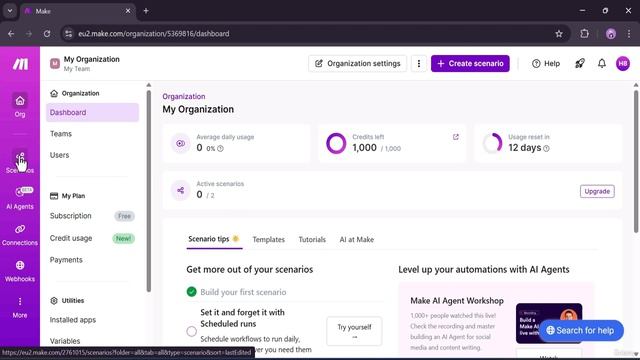640x360 pixels.
Task: Click the Upgrade button
Action: pos(597,191)
